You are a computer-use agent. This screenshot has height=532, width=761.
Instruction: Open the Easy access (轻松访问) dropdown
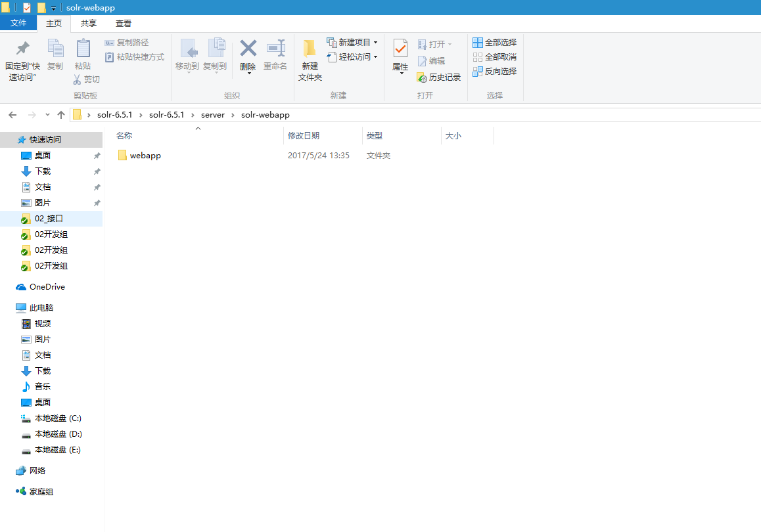pyautogui.click(x=352, y=56)
